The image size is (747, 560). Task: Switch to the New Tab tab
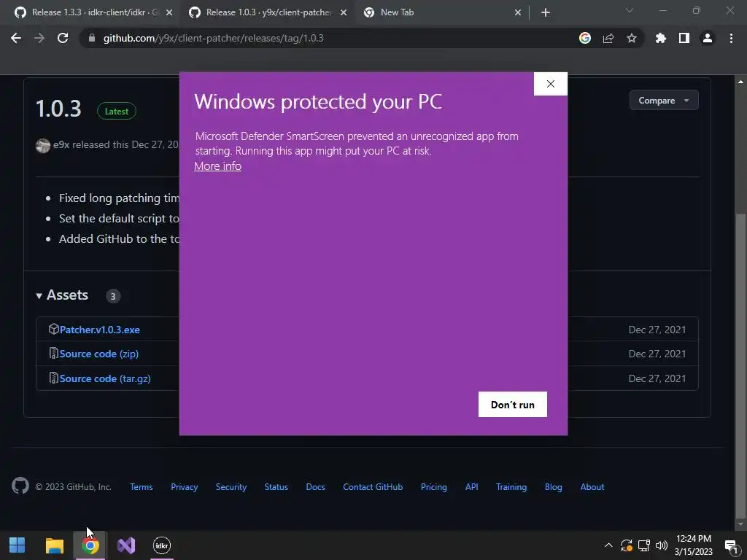click(441, 12)
